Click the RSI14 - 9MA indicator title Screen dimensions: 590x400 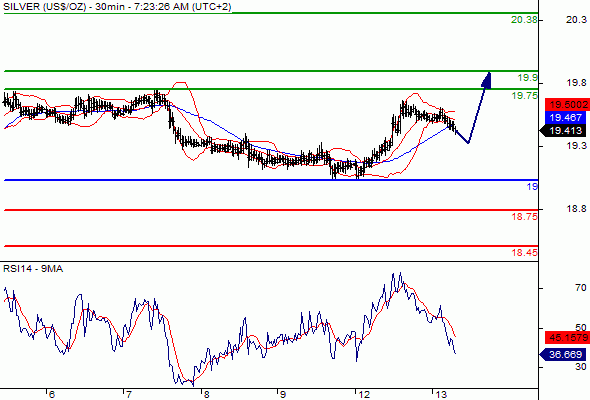[33, 269]
